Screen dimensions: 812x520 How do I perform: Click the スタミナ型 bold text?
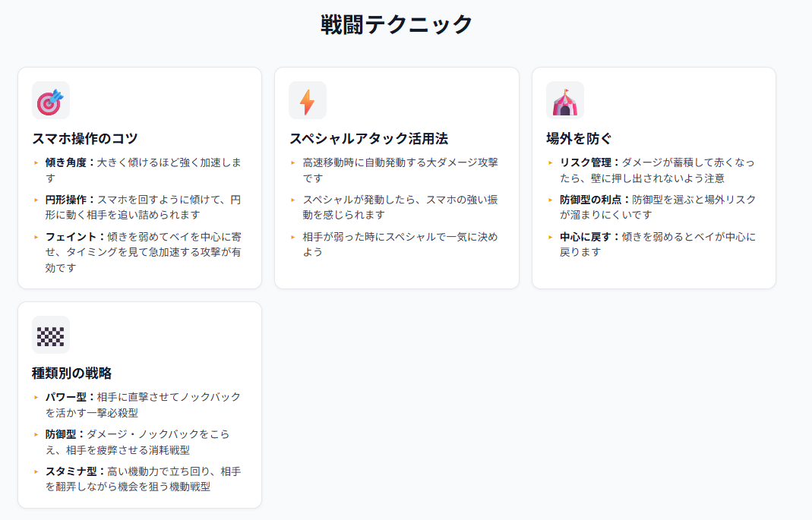coord(72,472)
